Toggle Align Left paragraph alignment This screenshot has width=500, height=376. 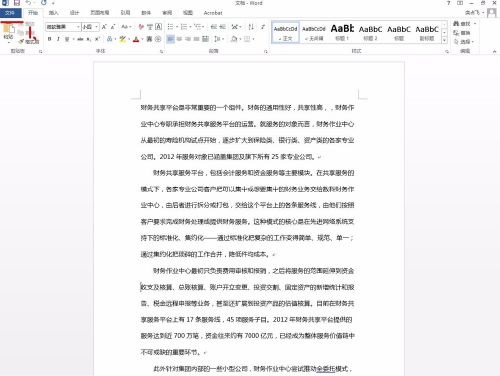[170, 39]
